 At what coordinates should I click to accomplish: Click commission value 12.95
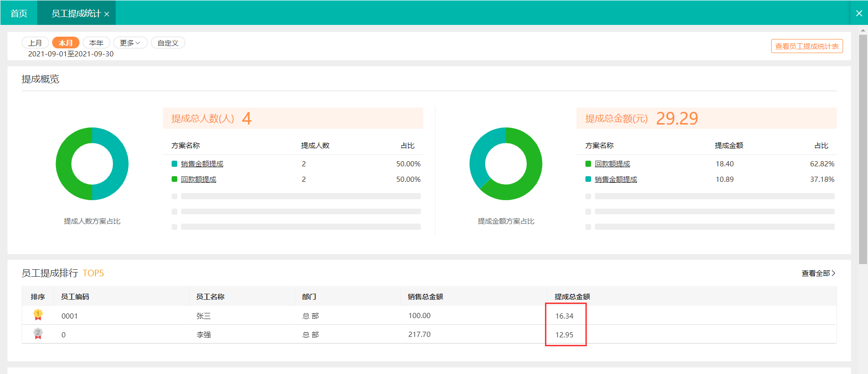[x=564, y=335]
